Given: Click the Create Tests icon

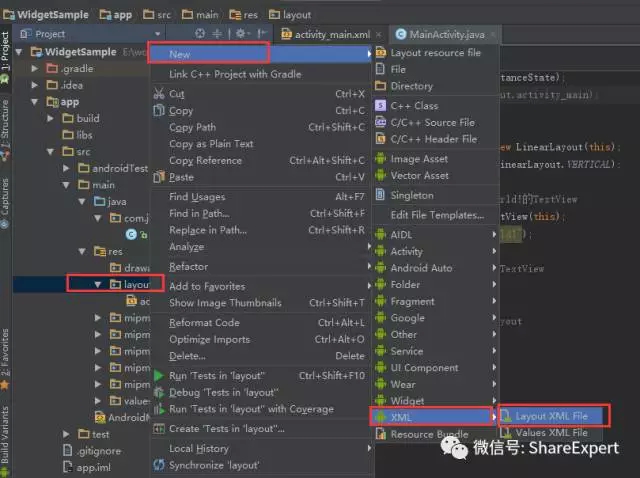Looking at the screenshot, I should 159,429.
